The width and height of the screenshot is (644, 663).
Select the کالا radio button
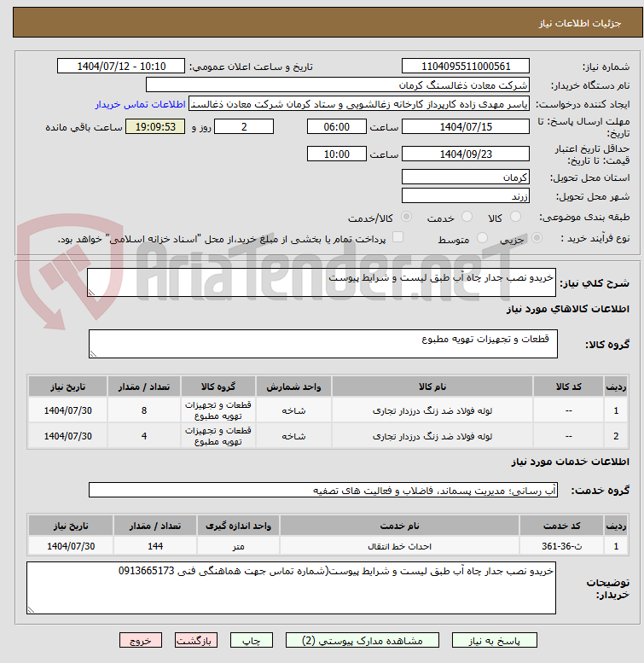pyautogui.click(x=515, y=217)
